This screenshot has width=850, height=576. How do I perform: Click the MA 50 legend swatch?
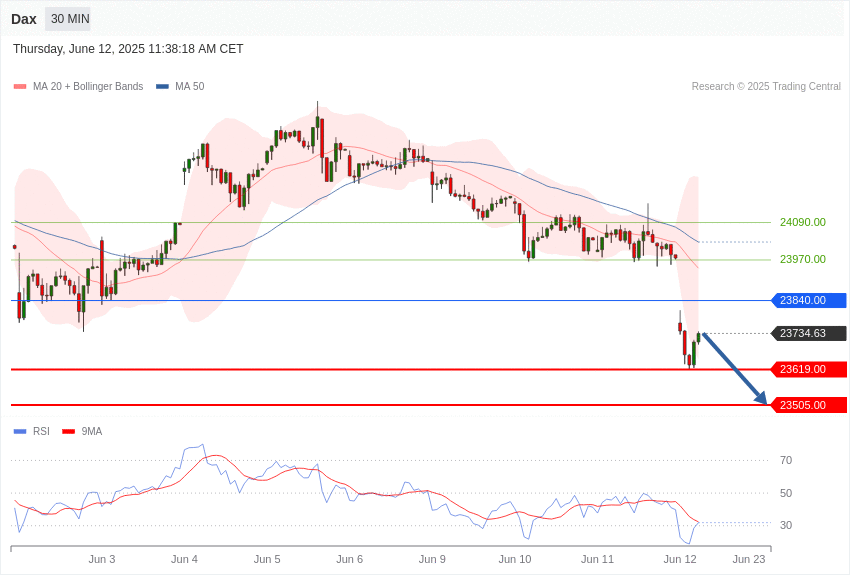click(x=162, y=87)
